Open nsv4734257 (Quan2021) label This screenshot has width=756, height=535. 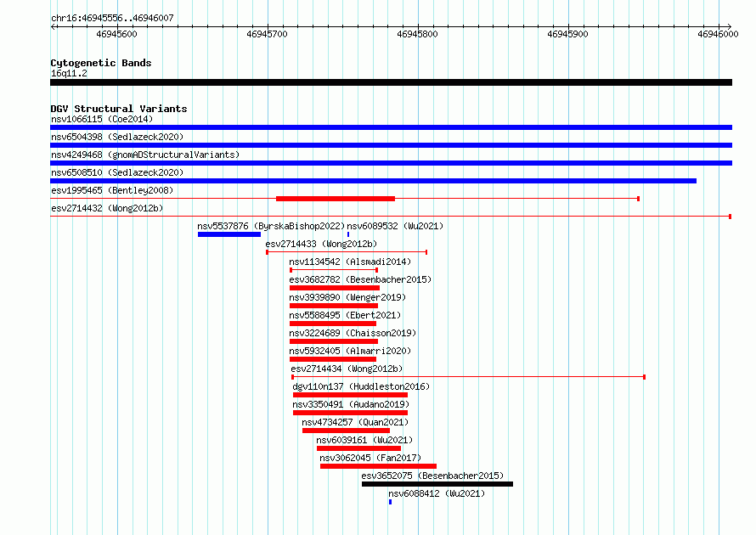(x=355, y=422)
